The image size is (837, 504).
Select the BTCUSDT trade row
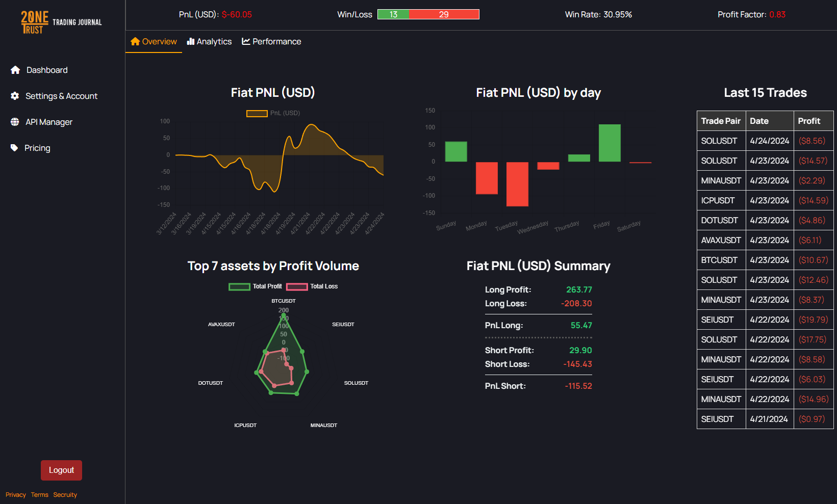pos(765,260)
